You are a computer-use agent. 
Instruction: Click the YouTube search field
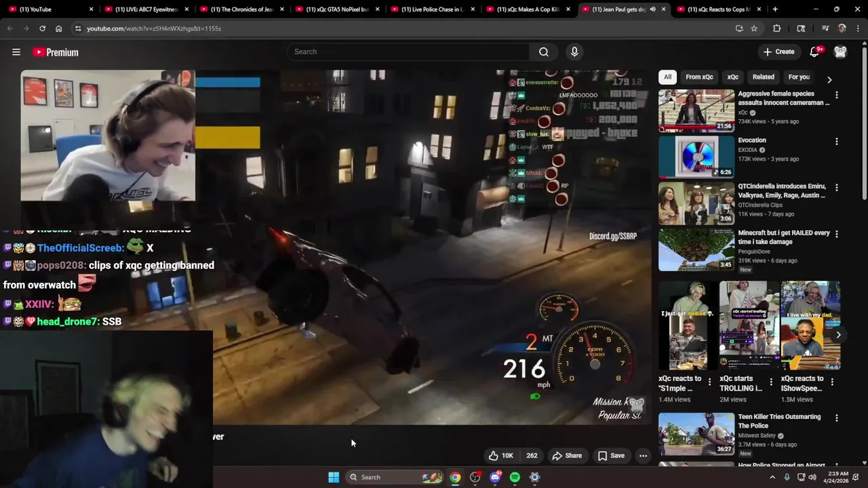[408, 52]
